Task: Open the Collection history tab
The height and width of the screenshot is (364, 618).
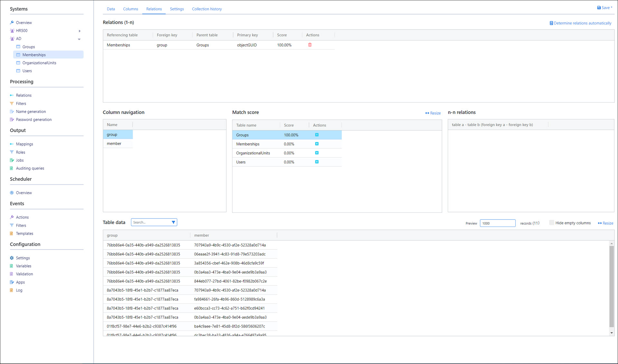Action: (x=207, y=9)
